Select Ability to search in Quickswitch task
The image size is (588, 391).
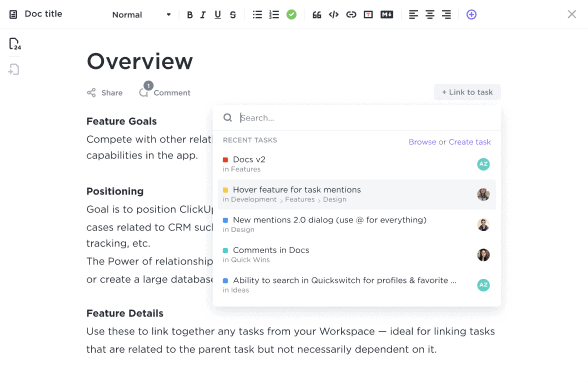(357, 285)
